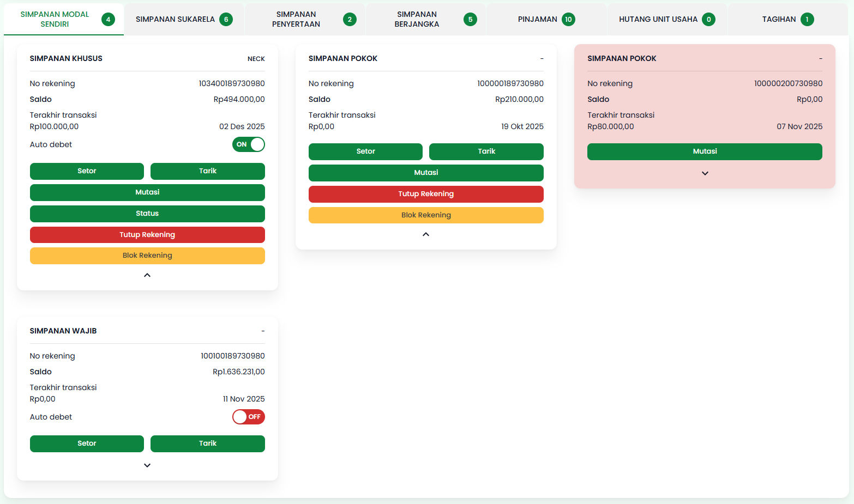This screenshot has height=504, width=854.
Task: Click yellow Blok Rekening in Simpanan Pokok
Action: point(426,215)
